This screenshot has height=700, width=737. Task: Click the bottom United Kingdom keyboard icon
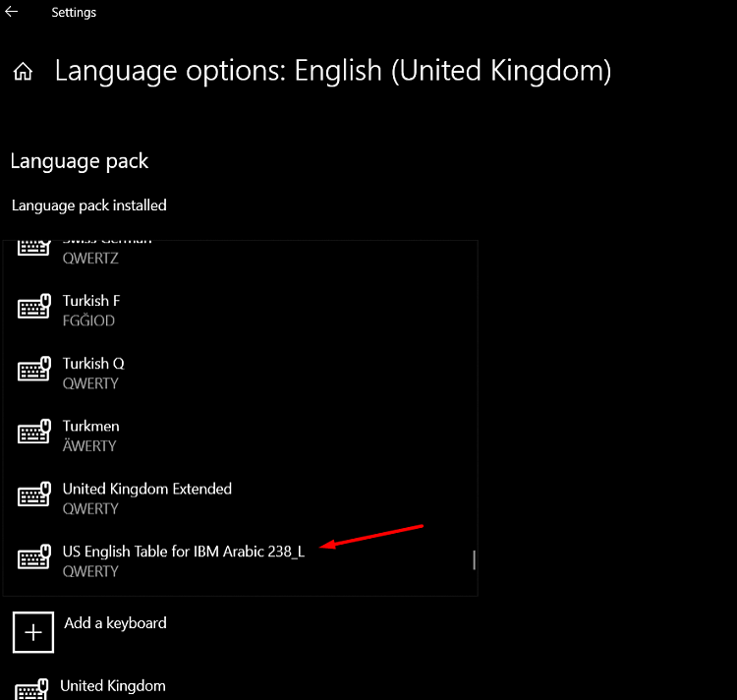click(32, 689)
